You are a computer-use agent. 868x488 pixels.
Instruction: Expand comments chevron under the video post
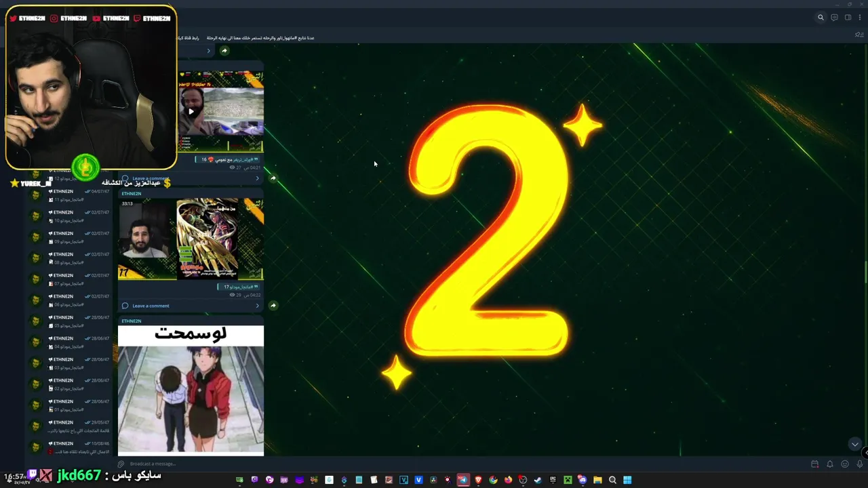(x=257, y=178)
